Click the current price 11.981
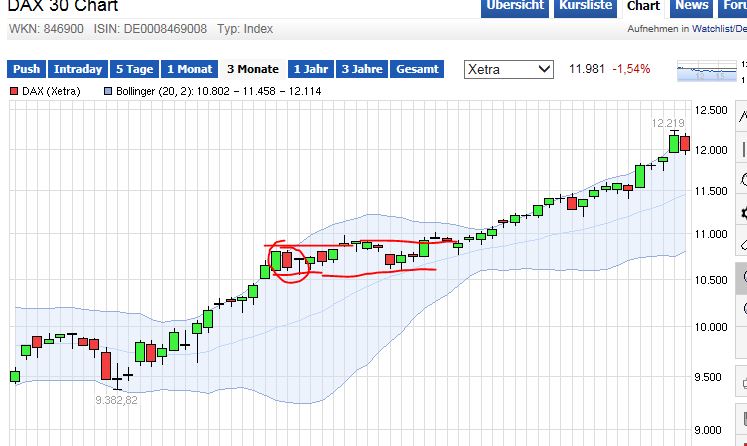747x446 pixels. coord(586,69)
